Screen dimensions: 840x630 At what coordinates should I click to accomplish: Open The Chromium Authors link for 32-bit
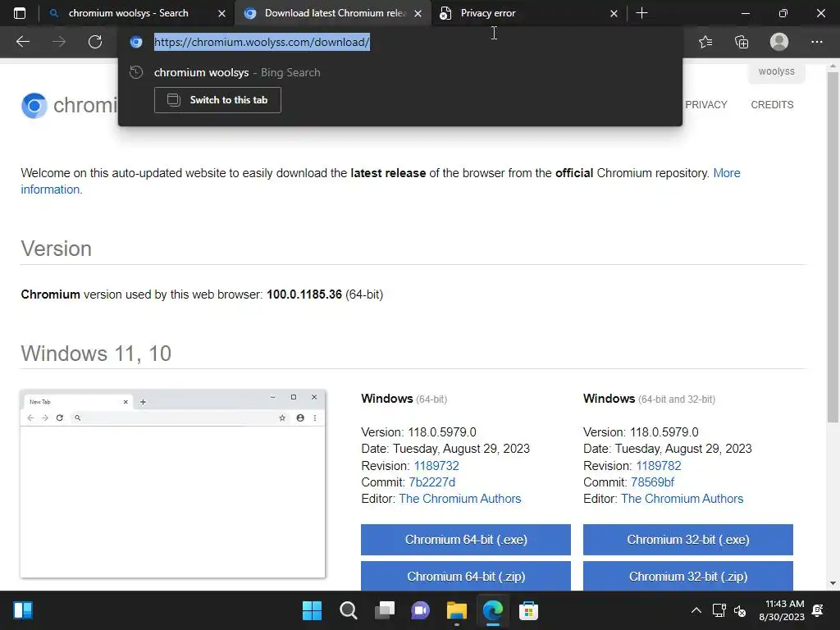(682, 499)
